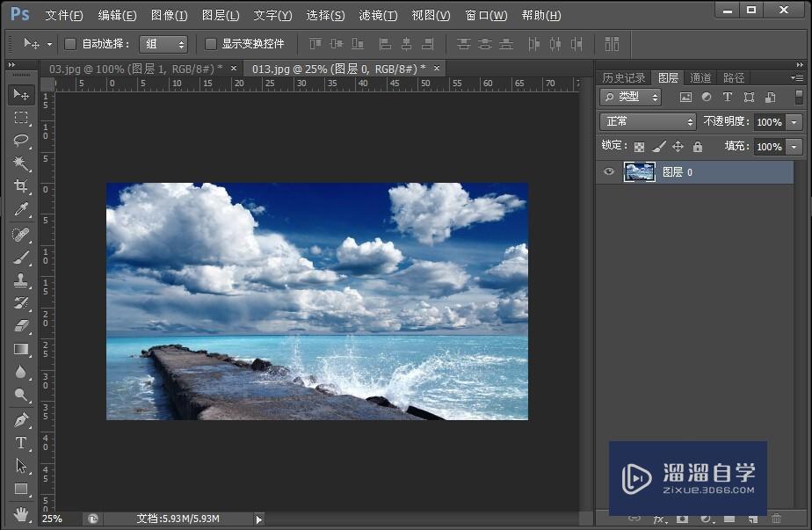The height and width of the screenshot is (530, 812).
Task: Open the 正常 blend mode dropdown
Action: click(648, 122)
